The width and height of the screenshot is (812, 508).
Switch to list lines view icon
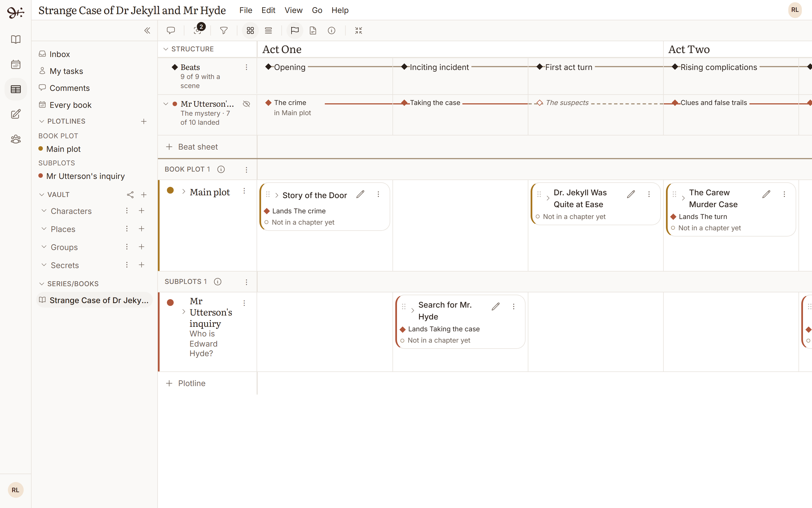pyautogui.click(x=268, y=30)
